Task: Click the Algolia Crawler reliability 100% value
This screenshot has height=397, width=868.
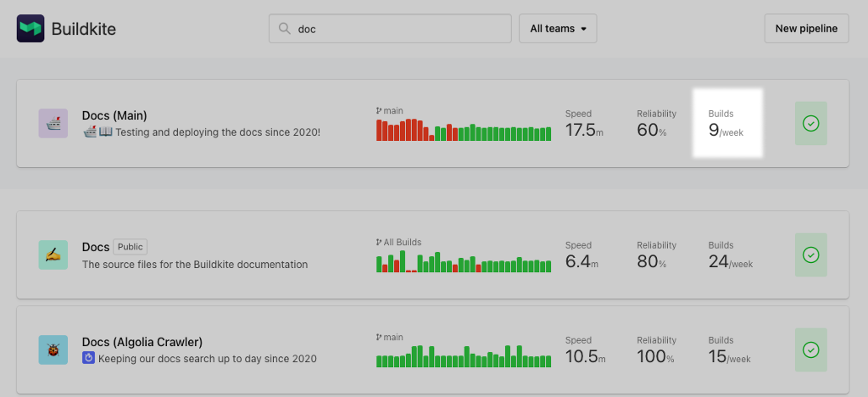Action: 655,356
